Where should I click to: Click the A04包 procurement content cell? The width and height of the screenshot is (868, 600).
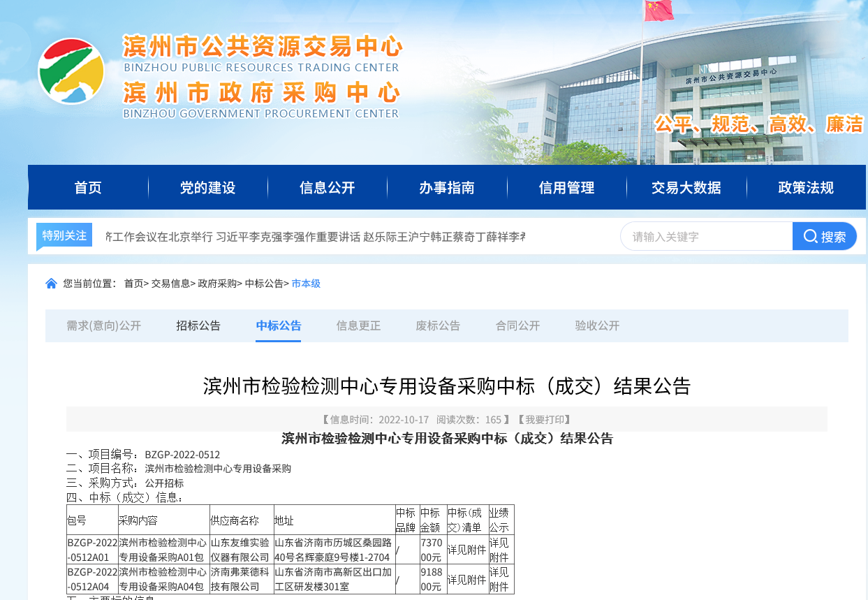pyautogui.click(x=163, y=579)
